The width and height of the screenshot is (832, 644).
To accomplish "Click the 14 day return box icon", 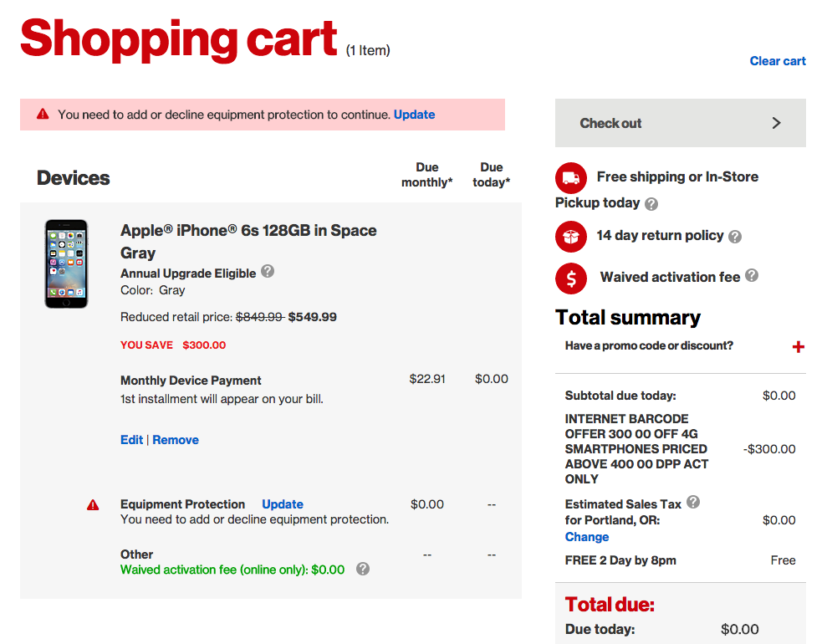I will click(x=571, y=237).
